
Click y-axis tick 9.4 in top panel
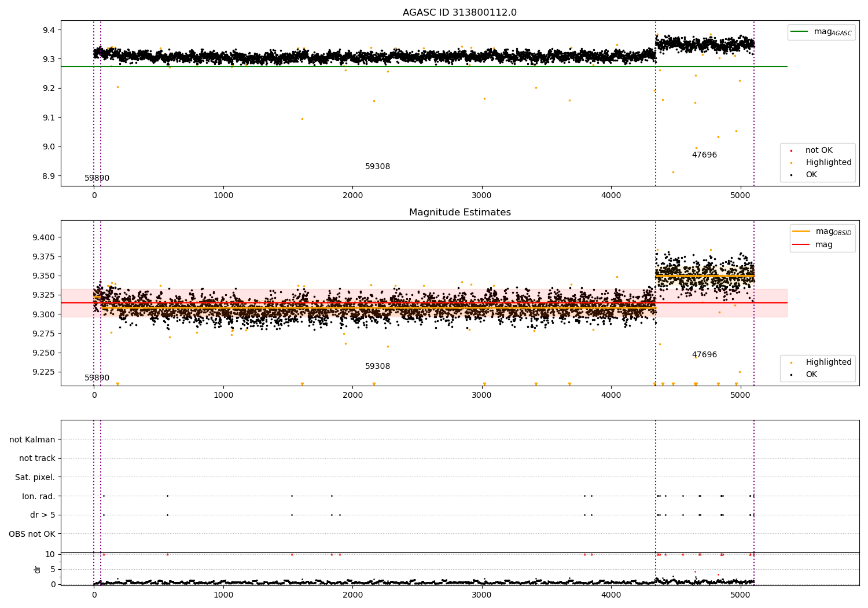(48, 30)
